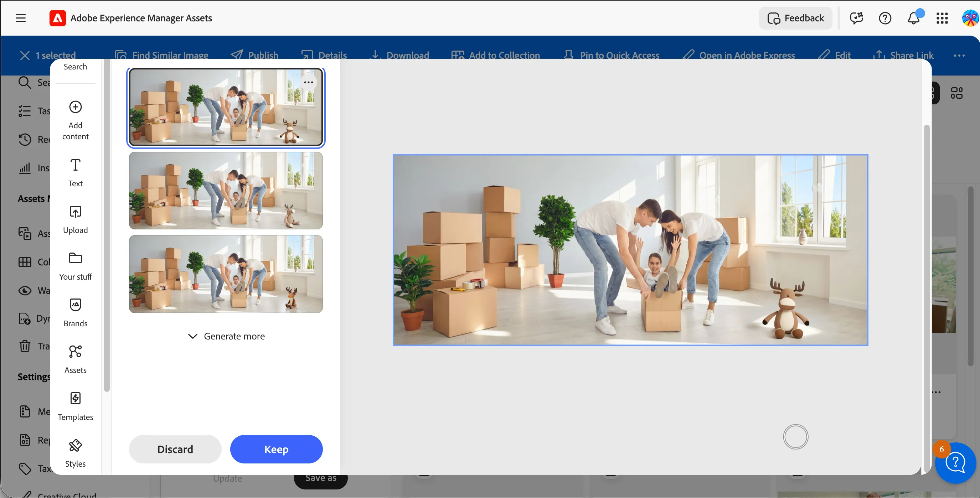Open the Brands panel
This screenshot has width=980, height=498.
75,313
